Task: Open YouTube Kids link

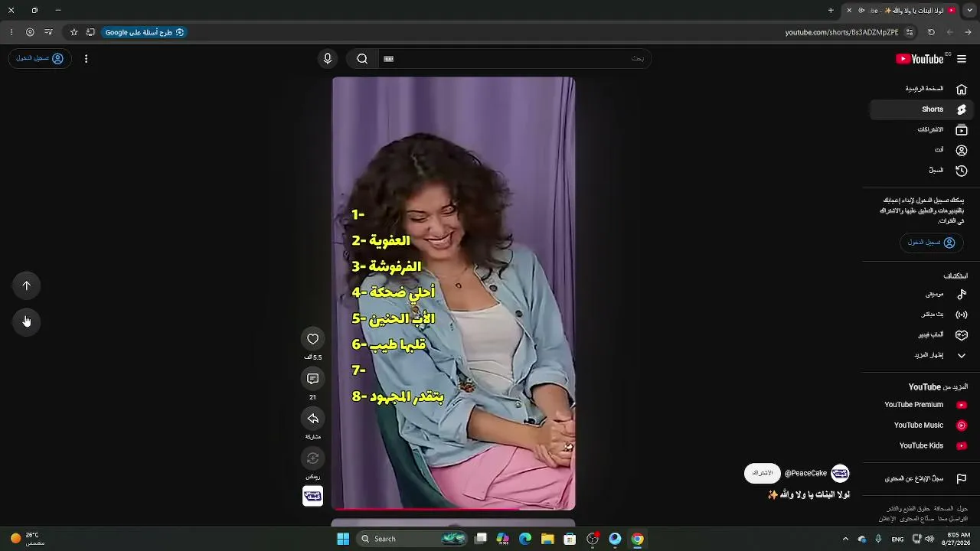Action: click(x=921, y=445)
